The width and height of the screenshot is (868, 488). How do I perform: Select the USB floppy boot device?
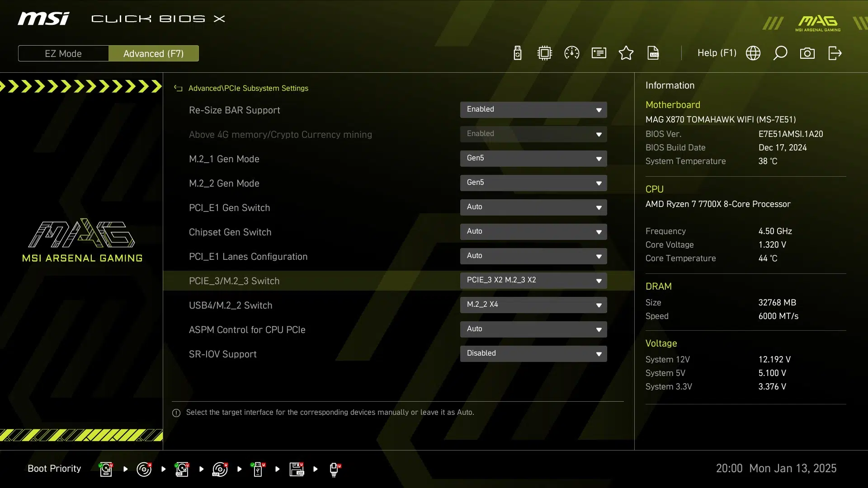click(297, 469)
